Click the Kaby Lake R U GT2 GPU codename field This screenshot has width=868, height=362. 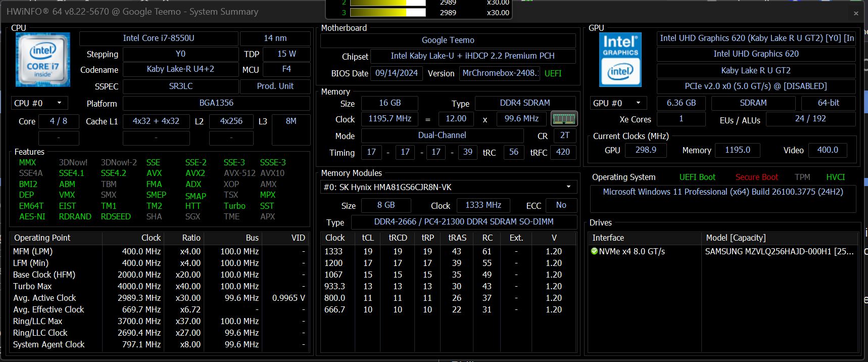tap(756, 70)
